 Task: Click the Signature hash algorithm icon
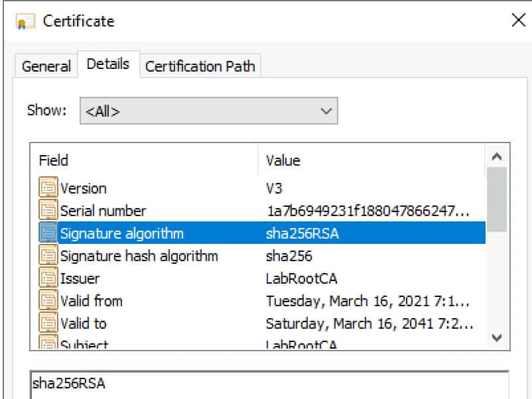tap(48, 256)
